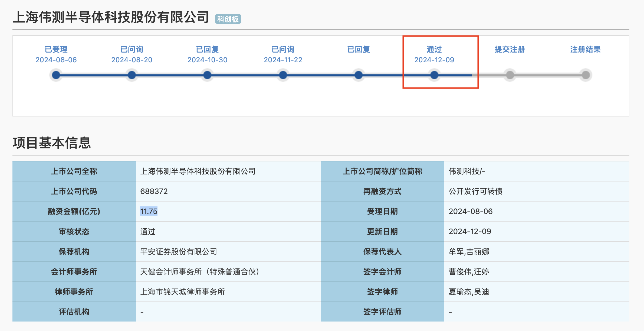Screen dimensions: 644x331
Task: Click 更新日期 value 2024-12-09
Action: pos(470,231)
